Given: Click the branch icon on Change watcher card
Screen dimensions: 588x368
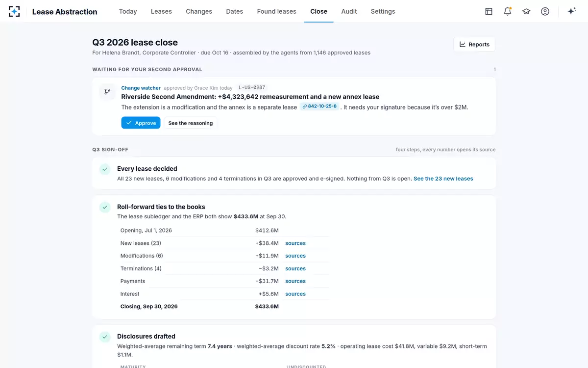Looking at the screenshot, I should coord(107,92).
